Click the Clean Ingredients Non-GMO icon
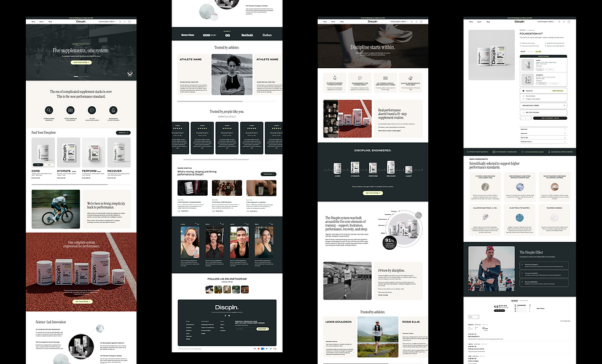602x364 pixels. click(410, 78)
